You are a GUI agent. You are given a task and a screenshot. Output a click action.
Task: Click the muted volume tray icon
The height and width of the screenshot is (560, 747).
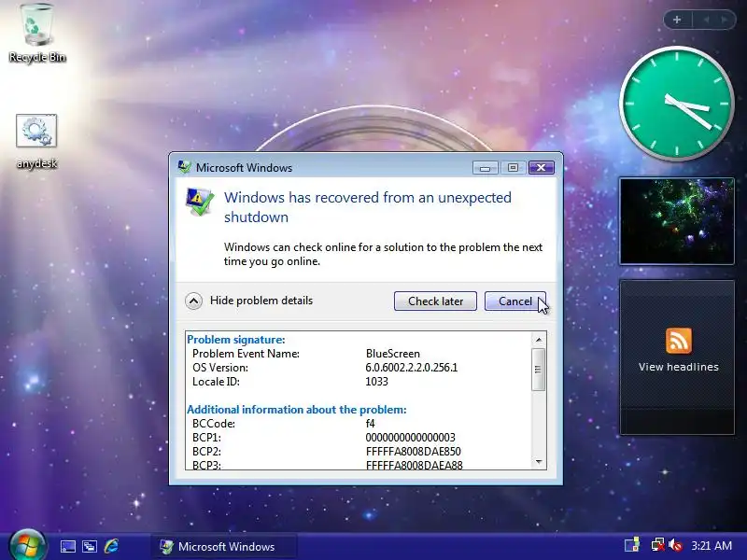click(675, 545)
